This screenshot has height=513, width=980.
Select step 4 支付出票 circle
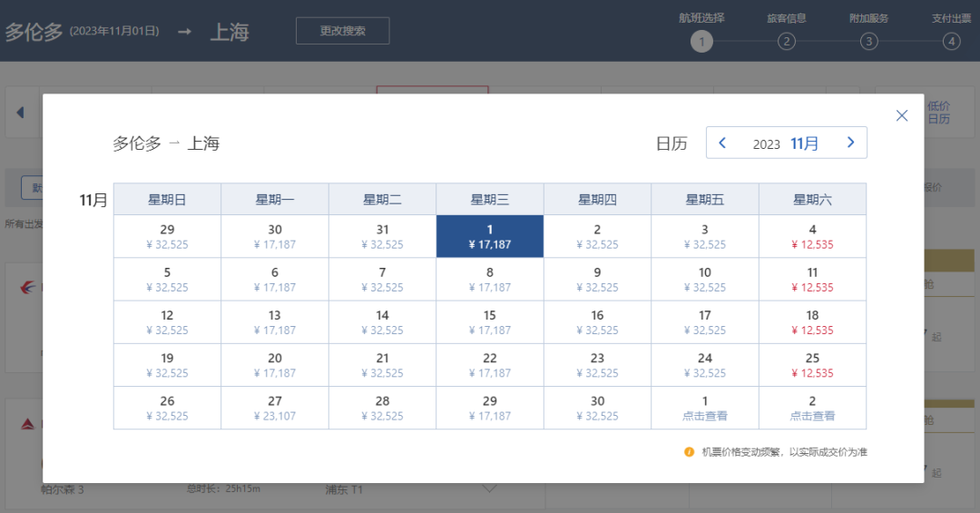coord(950,41)
